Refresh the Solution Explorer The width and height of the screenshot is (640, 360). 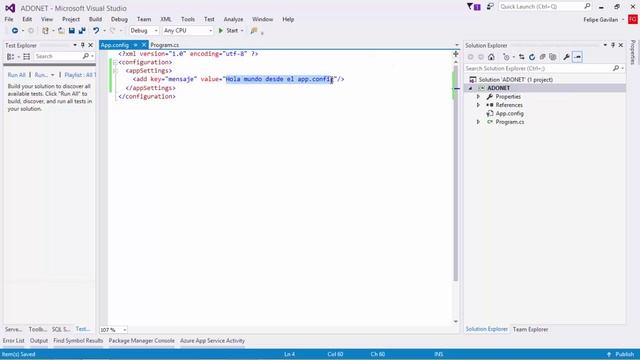tap(532, 57)
